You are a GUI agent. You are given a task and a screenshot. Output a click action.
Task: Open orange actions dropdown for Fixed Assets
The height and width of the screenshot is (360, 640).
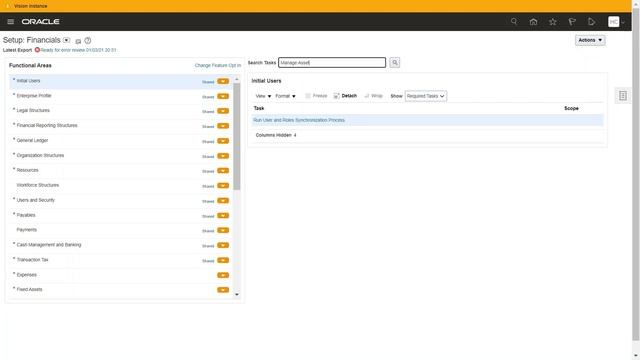coord(223,290)
